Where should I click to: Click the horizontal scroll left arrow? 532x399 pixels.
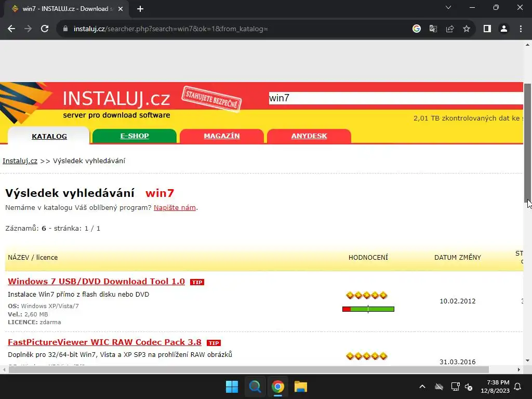(4, 369)
